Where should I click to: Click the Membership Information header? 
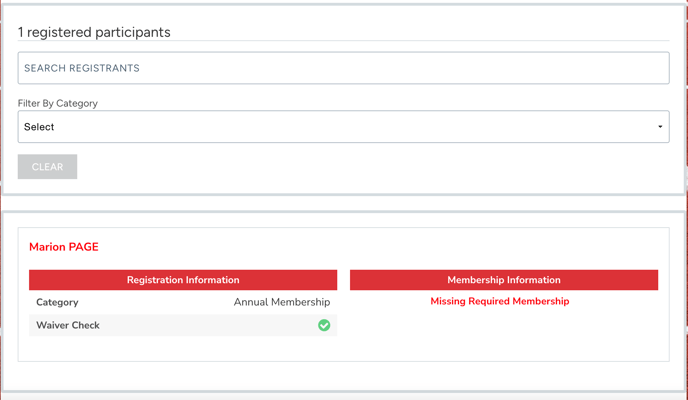[504, 280]
